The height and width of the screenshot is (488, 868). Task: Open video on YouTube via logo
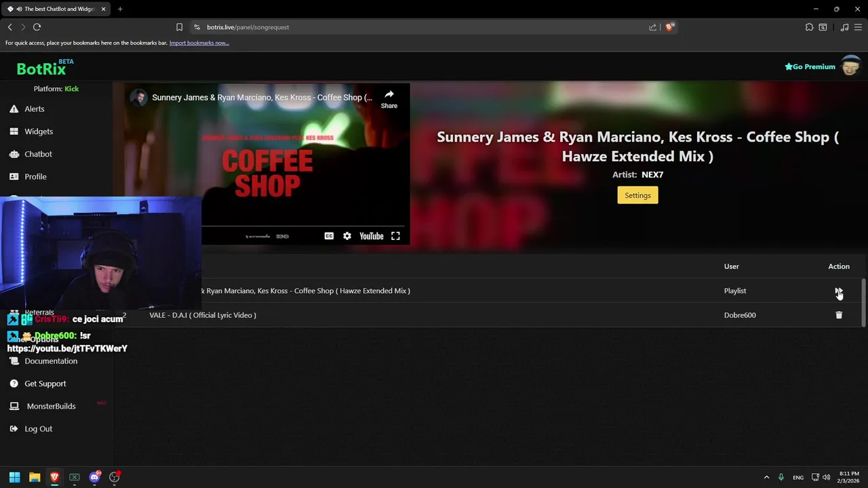click(x=372, y=236)
